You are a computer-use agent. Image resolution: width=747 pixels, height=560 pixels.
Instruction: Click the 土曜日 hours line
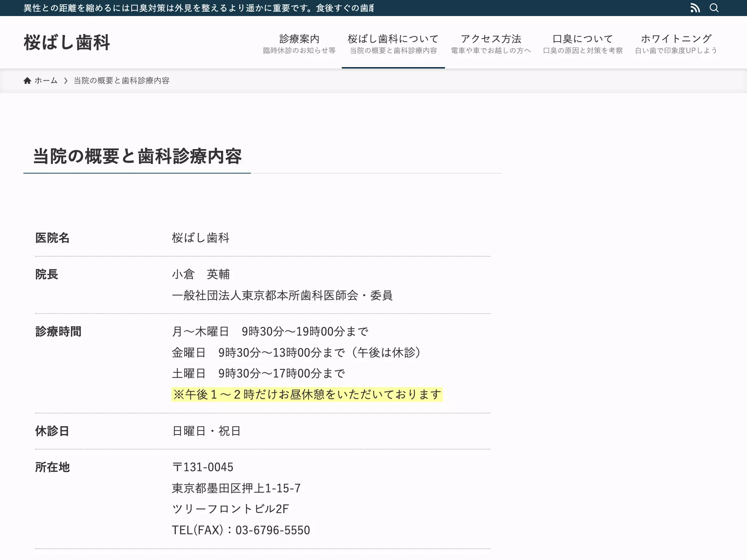pos(259,373)
